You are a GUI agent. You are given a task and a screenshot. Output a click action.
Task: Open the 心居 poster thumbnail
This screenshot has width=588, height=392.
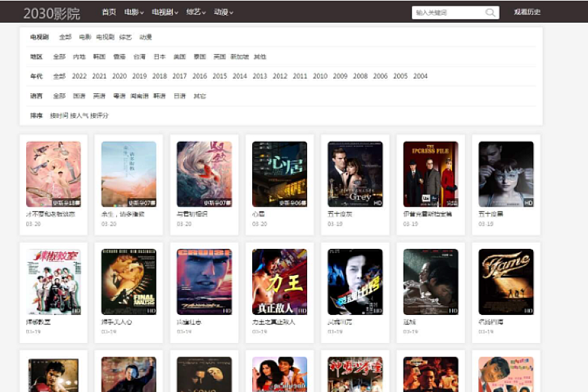280,174
